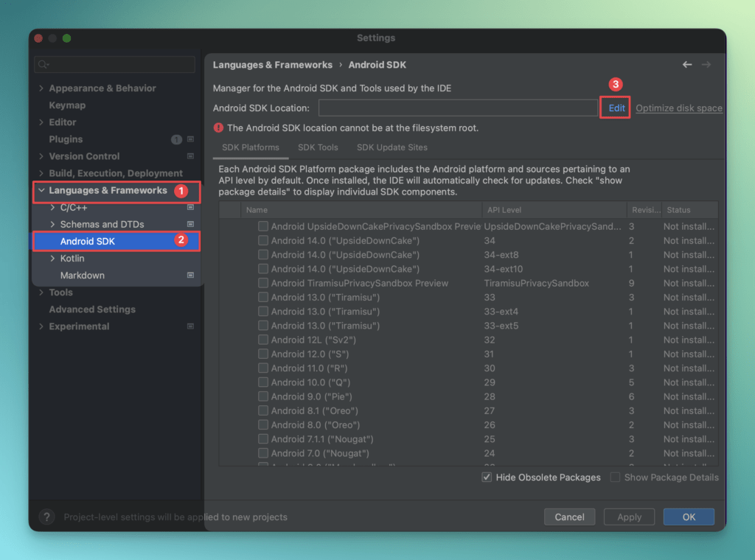Click the search magnifier icon
The image size is (755, 560).
point(44,64)
